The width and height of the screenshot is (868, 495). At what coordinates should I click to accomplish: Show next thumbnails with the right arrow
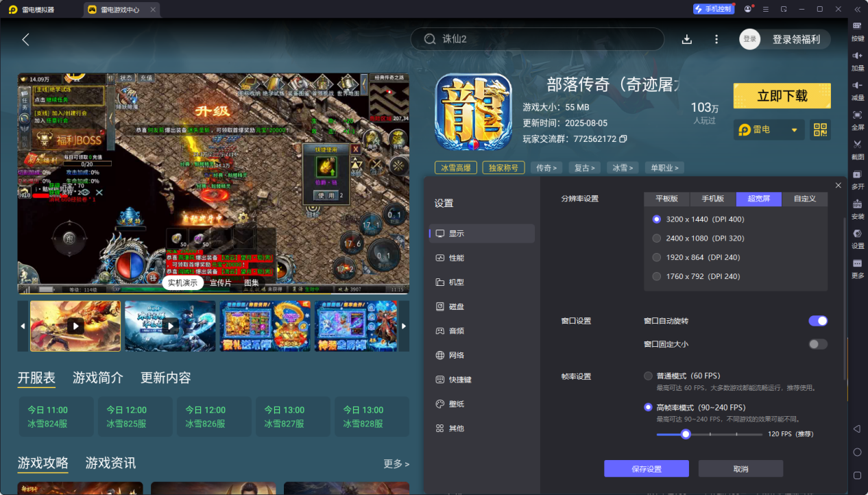tap(404, 326)
